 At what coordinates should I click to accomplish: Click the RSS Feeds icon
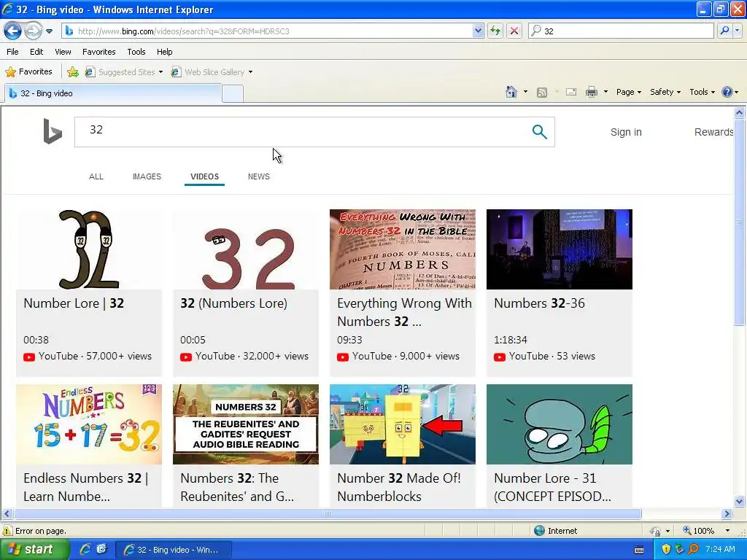coord(542,93)
